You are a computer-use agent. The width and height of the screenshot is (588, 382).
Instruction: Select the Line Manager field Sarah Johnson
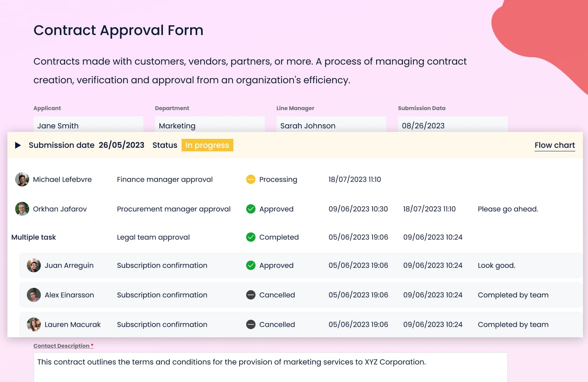(331, 125)
